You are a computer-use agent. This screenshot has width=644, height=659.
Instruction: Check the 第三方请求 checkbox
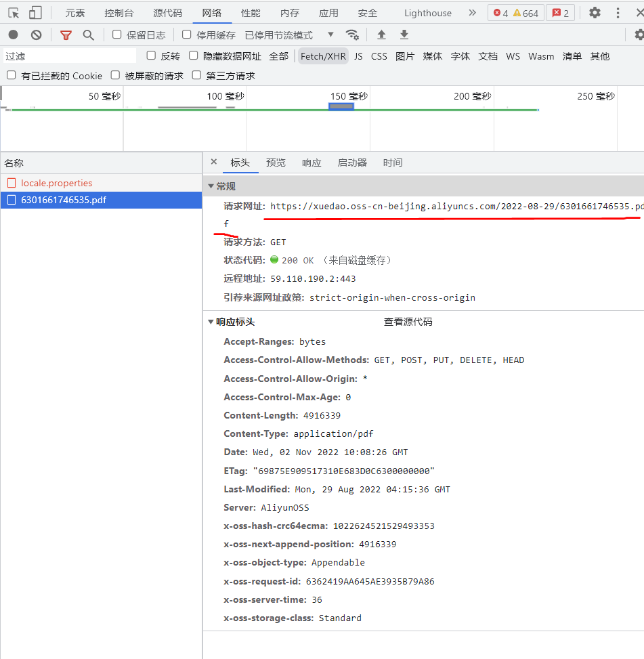pyautogui.click(x=196, y=75)
